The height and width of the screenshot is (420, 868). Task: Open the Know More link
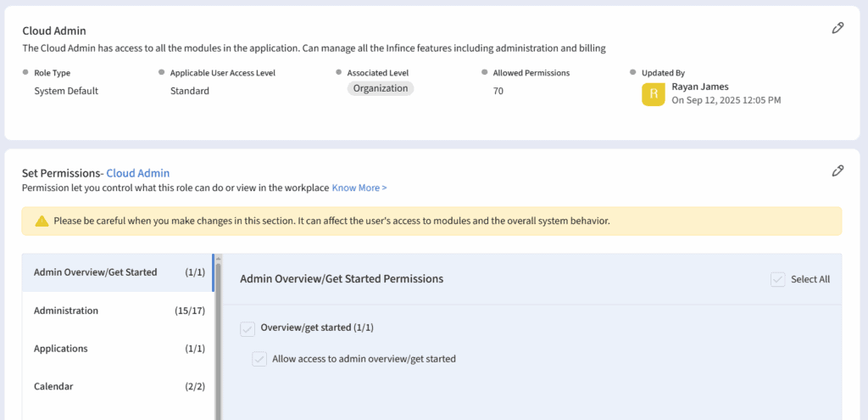(x=359, y=188)
